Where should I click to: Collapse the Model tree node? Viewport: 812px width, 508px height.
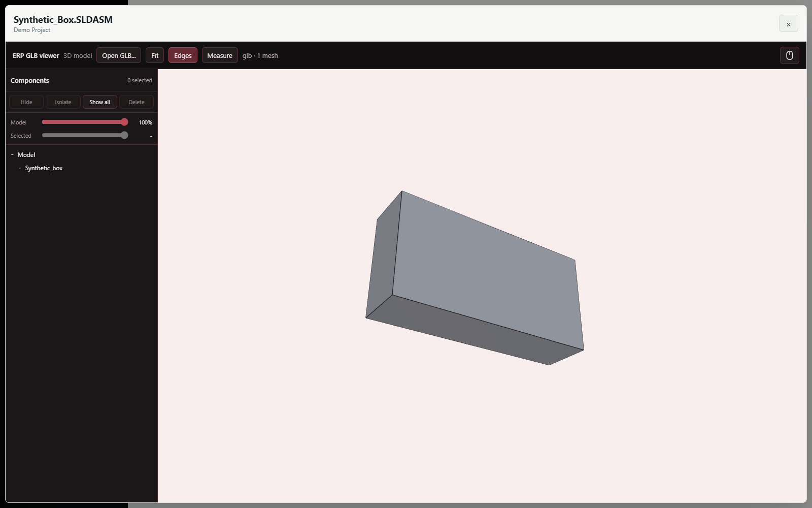coord(12,155)
